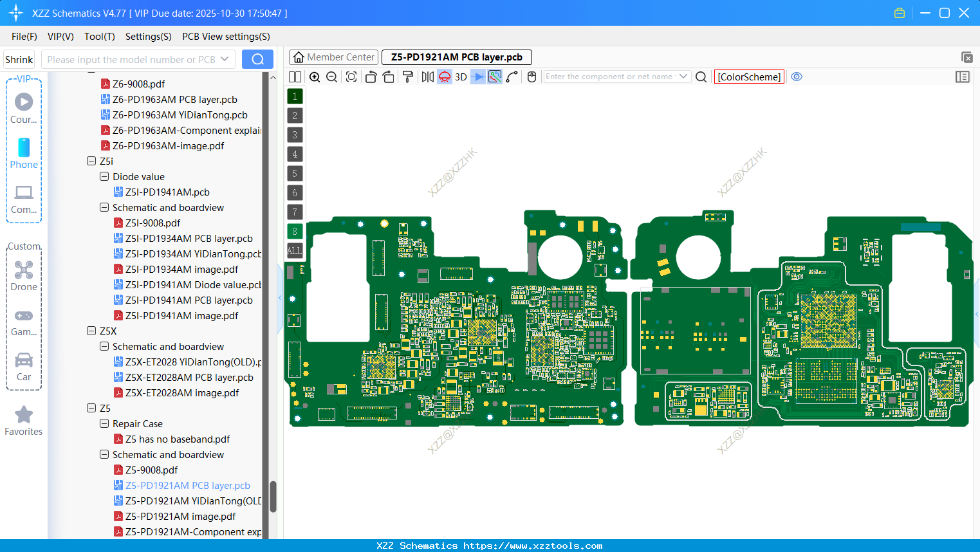The height and width of the screenshot is (552, 980).
Task: Open the Tool menu
Action: (99, 36)
